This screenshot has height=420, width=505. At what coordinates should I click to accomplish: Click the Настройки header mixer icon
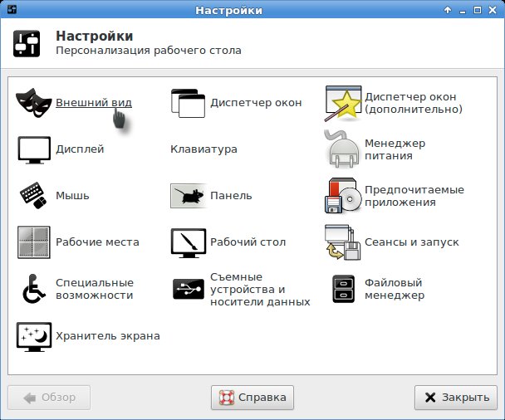click(x=27, y=43)
